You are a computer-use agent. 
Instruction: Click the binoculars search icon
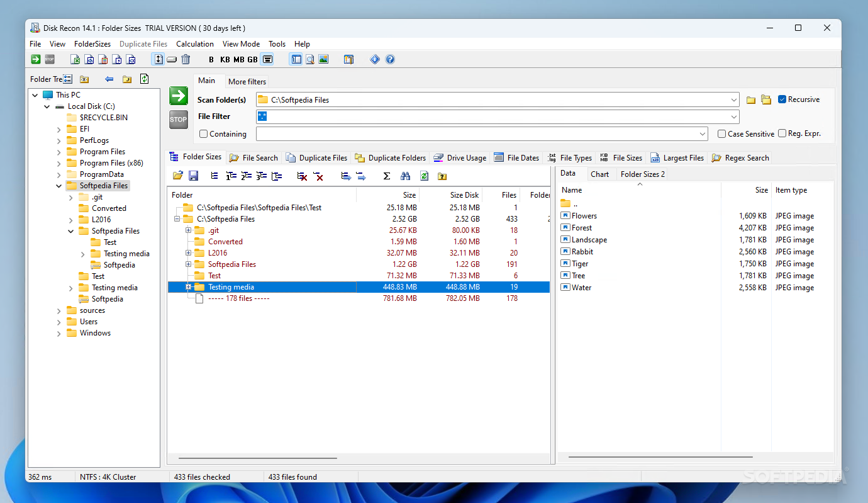(x=406, y=176)
